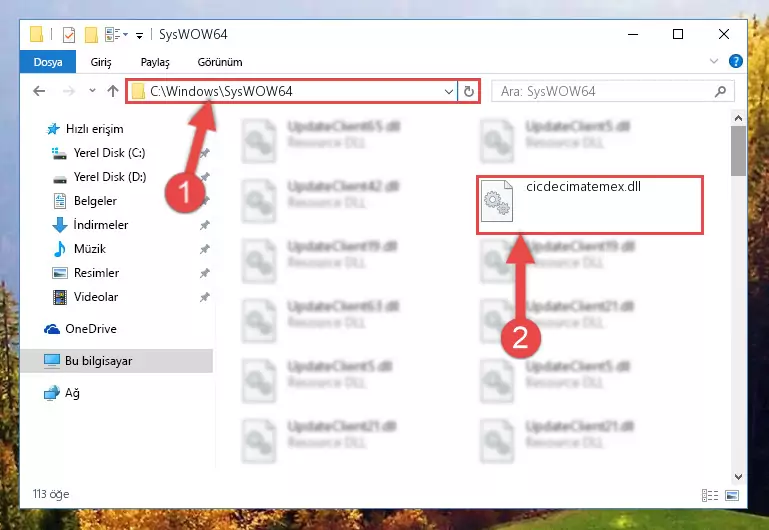Click the title bar folder icon
The width and height of the screenshot is (769, 530).
(36, 34)
